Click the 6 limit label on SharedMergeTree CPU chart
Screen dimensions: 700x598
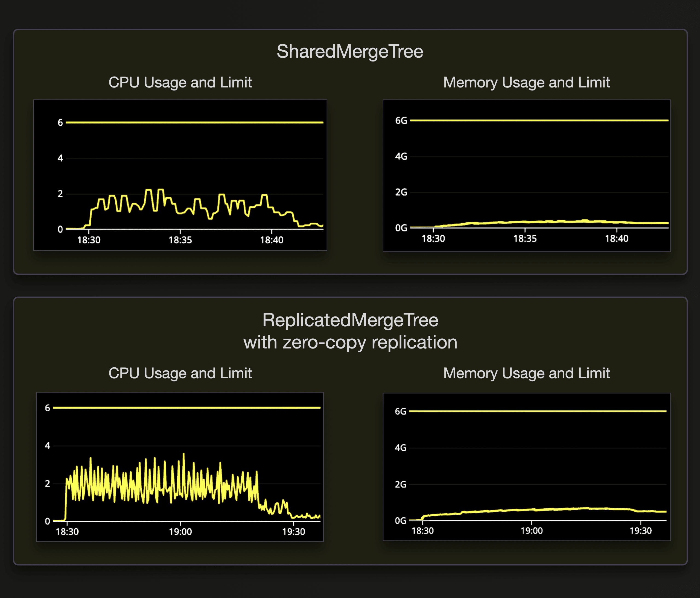click(x=60, y=122)
